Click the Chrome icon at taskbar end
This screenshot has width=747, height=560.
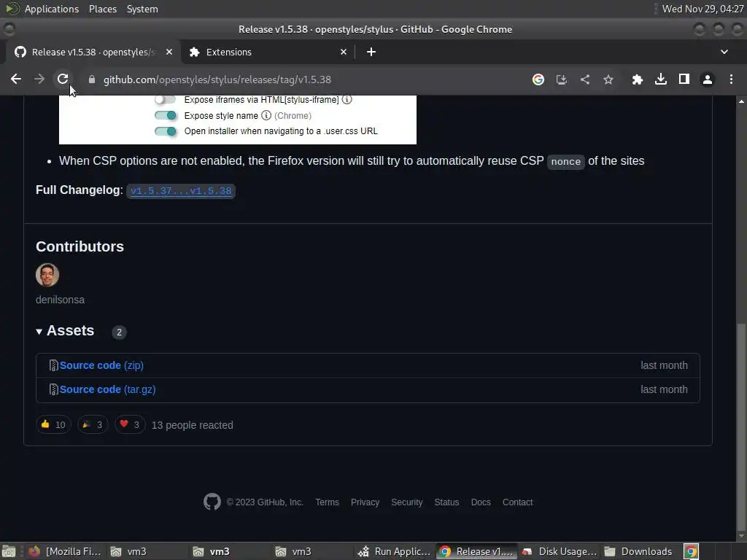[x=692, y=551]
